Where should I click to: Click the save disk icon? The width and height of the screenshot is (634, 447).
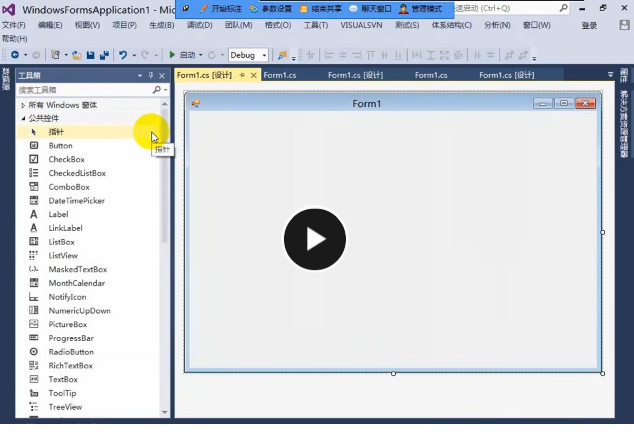coord(91,55)
